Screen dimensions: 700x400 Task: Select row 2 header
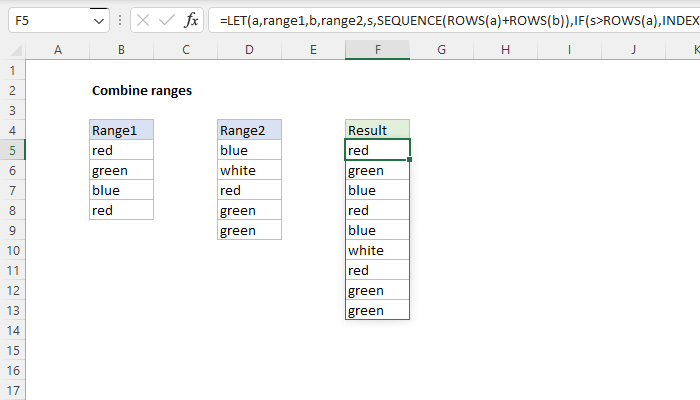(x=12, y=91)
